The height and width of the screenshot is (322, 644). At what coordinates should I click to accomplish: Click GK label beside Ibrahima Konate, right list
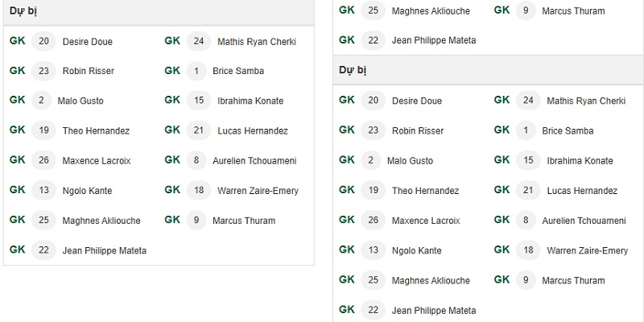point(502,159)
